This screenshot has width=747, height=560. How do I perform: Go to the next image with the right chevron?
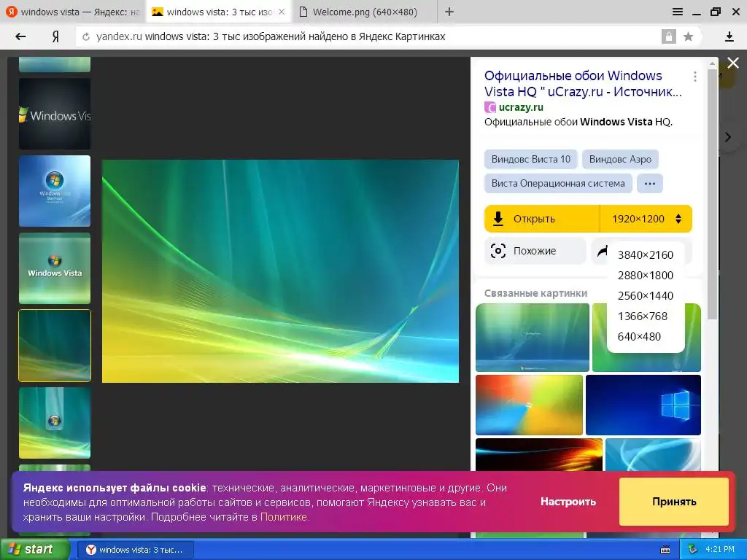coord(728,137)
